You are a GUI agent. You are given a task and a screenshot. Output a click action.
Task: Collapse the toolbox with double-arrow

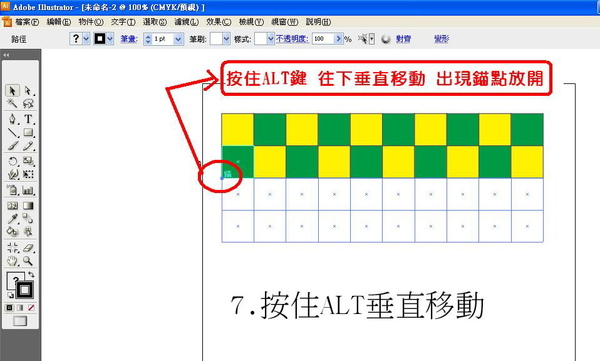pyautogui.click(x=6, y=55)
